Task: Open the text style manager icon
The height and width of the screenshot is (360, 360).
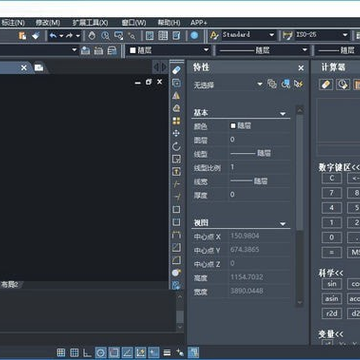Action: (x=214, y=35)
